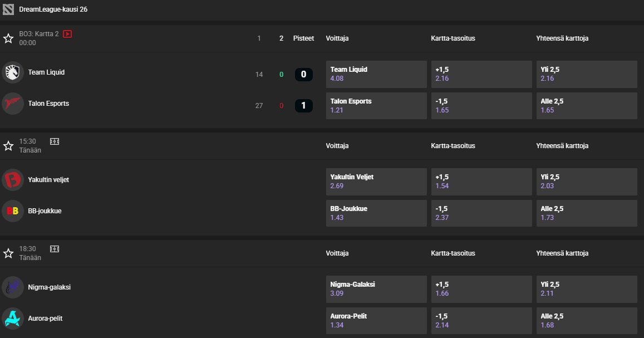Click Talon Esports' series score badge 1
The height and width of the screenshot is (338, 644).
click(x=304, y=106)
